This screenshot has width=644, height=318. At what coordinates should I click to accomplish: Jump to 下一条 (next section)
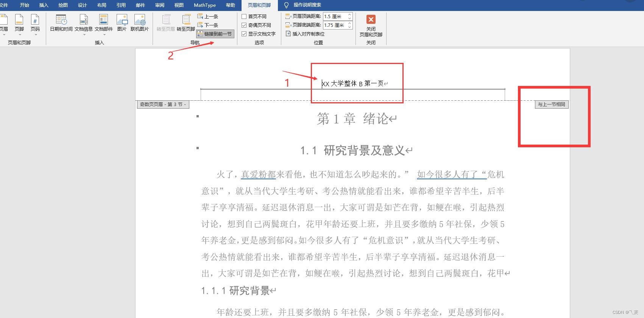pyautogui.click(x=208, y=25)
